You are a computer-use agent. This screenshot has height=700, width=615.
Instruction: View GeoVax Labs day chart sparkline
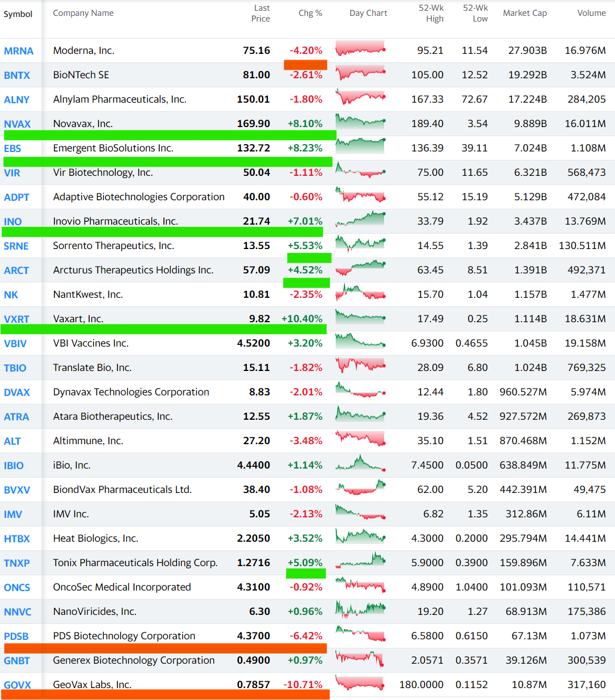click(360, 682)
